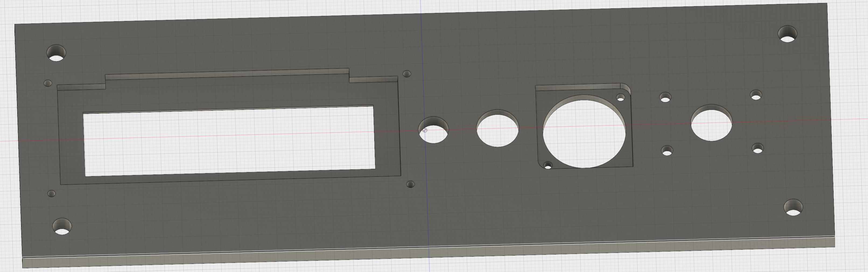Select the small hole at the display pocket's upper-right

point(407,74)
